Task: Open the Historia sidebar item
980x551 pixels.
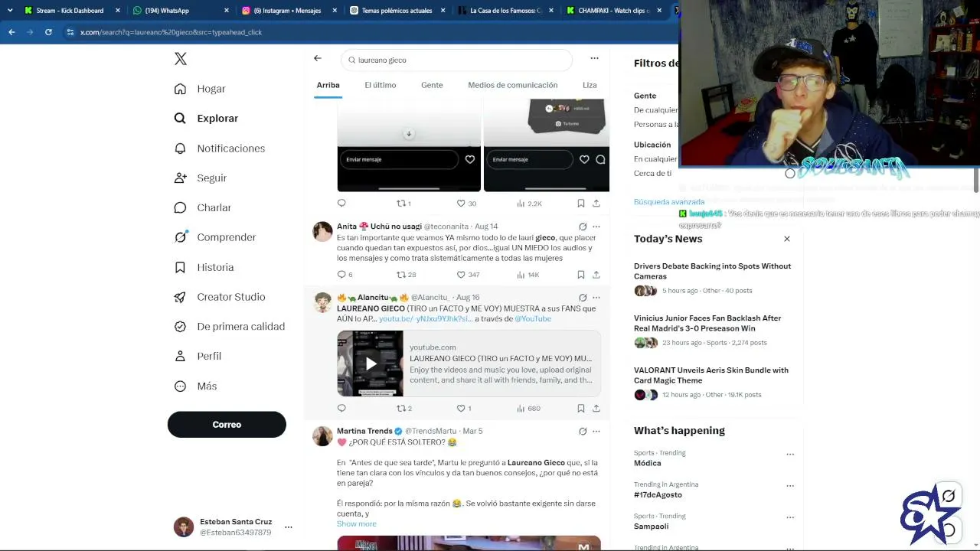Action: (204, 267)
